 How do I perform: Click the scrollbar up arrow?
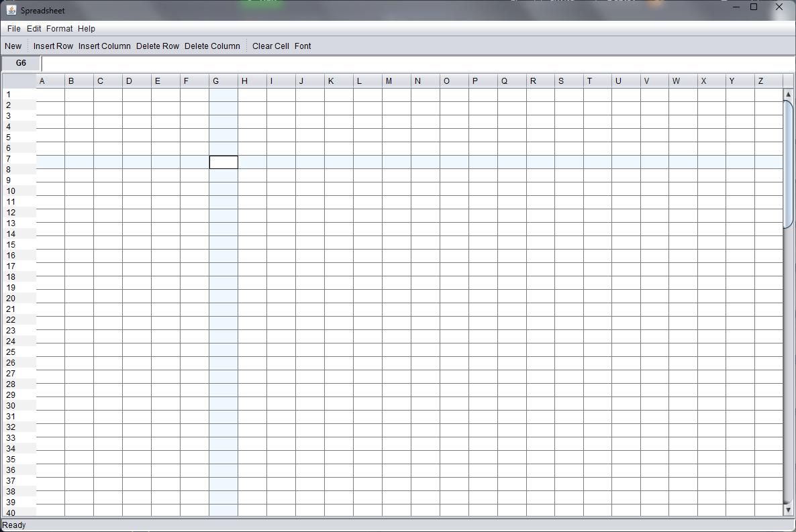[788, 94]
